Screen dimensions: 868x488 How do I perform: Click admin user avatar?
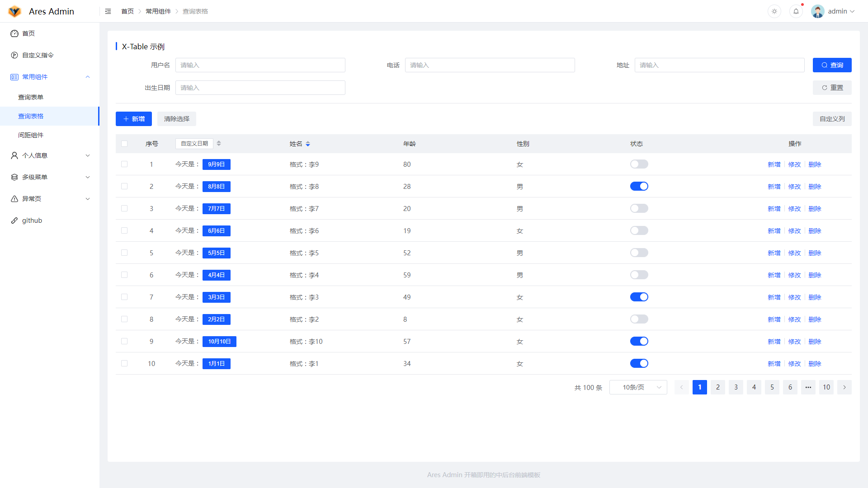point(817,11)
